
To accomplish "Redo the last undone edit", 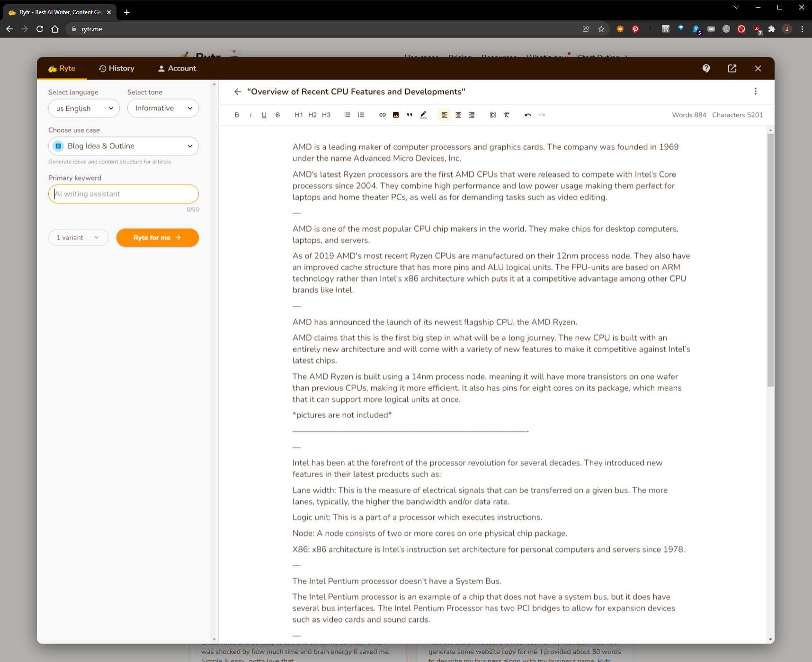I will click(542, 115).
